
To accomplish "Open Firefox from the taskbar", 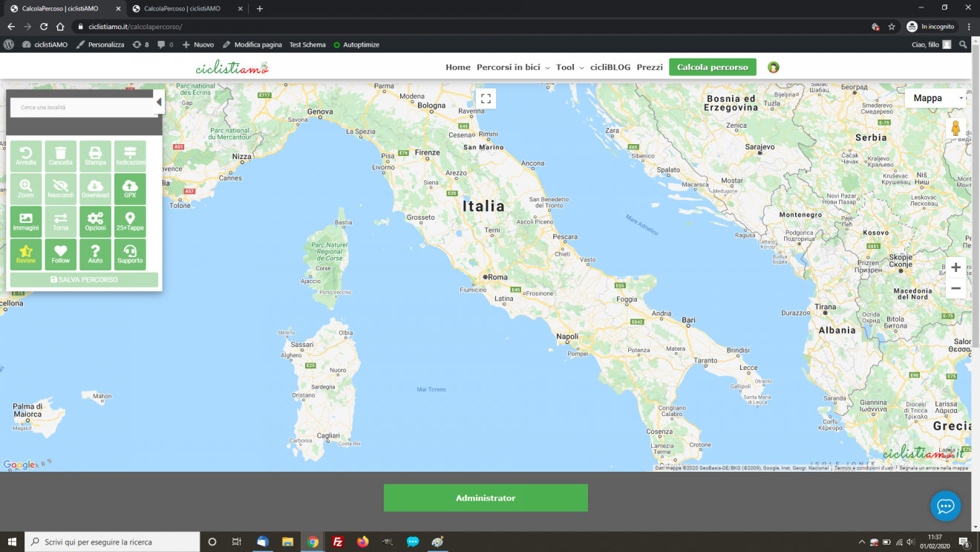I will coord(362,542).
